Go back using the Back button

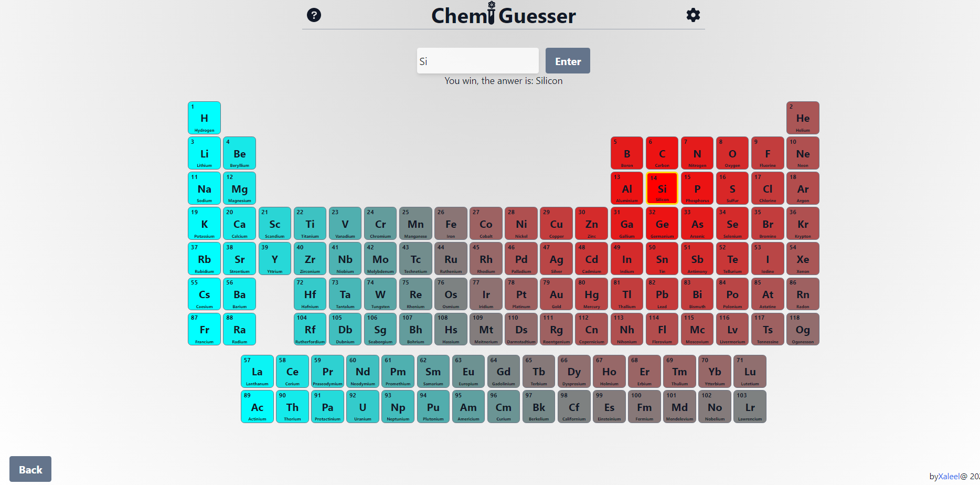coord(30,469)
